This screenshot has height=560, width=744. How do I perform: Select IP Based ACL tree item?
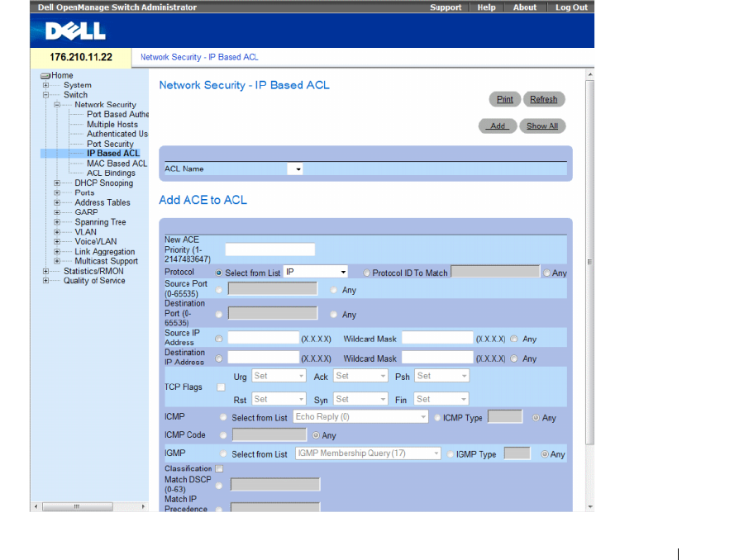[113, 153]
